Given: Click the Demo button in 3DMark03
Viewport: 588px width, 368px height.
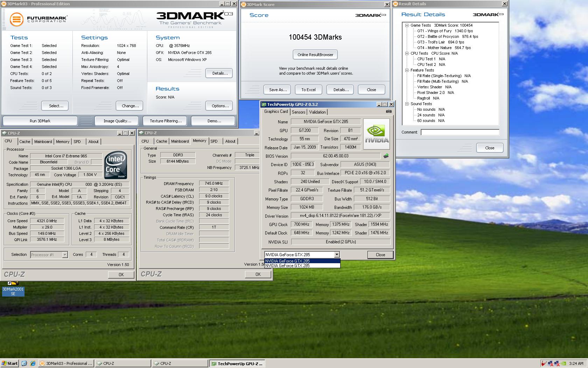Looking at the screenshot, I should tap(214, 121).
